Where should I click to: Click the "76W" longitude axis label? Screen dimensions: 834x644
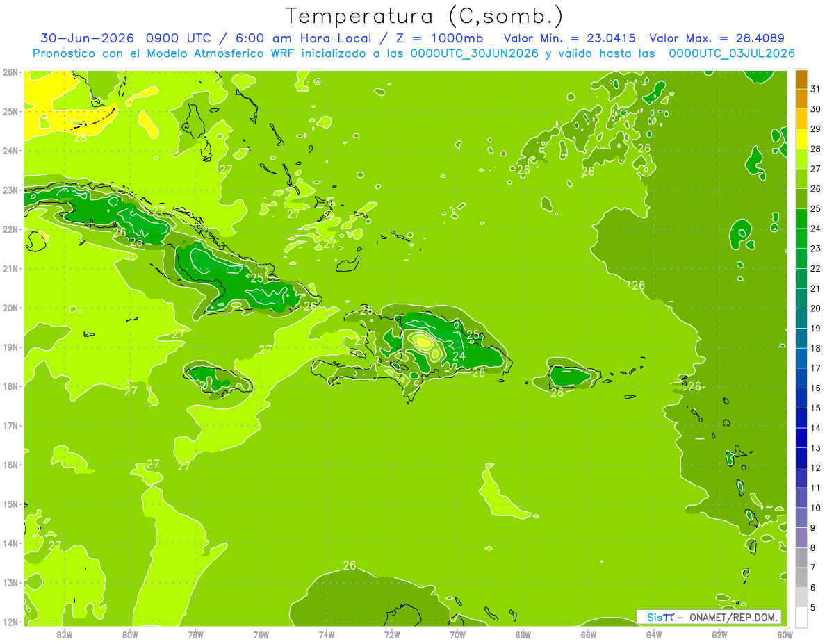(x=261, y=634)
